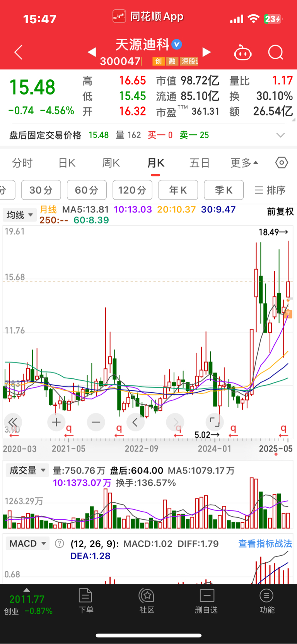Open the 更多 dropdown tab

244,163
